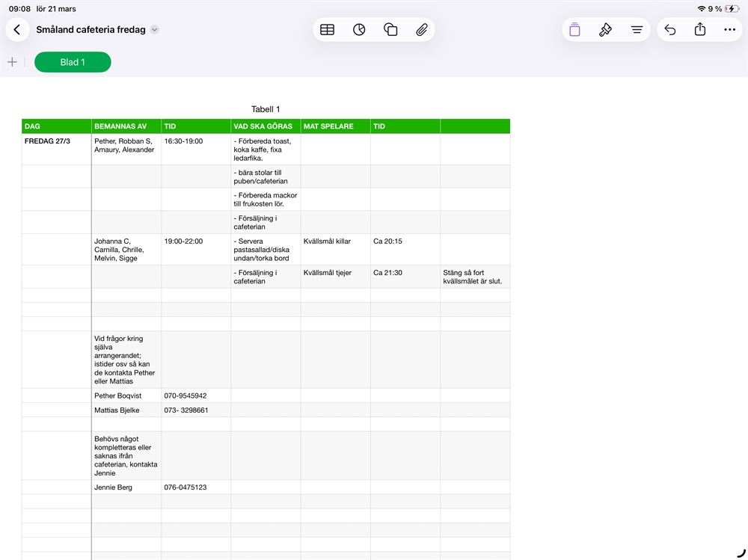Add a new sheet with plus button
This screenshot has width=748, height=560.
pos(12,62)
